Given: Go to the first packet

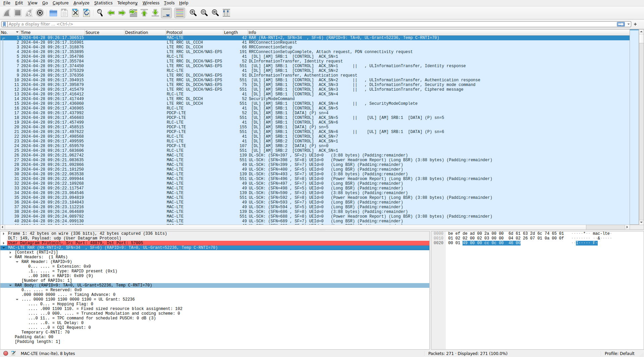Looking at the screenshot, I should 144,13.
